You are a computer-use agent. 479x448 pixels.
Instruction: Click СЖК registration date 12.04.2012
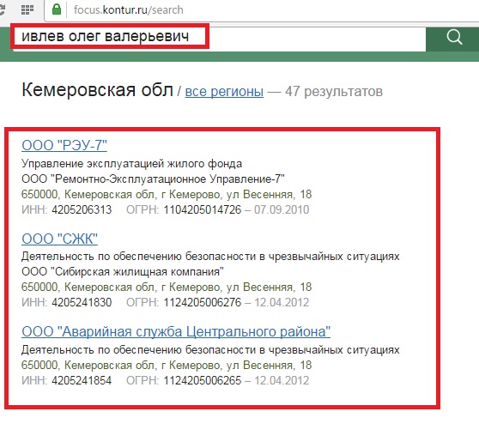282,302
